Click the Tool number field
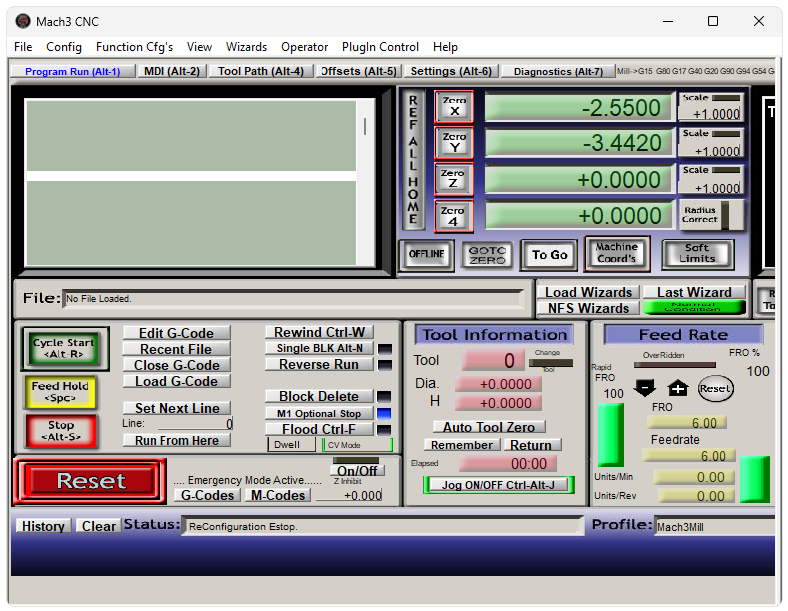This screenshot has height=611, width=788. [493, 361]
